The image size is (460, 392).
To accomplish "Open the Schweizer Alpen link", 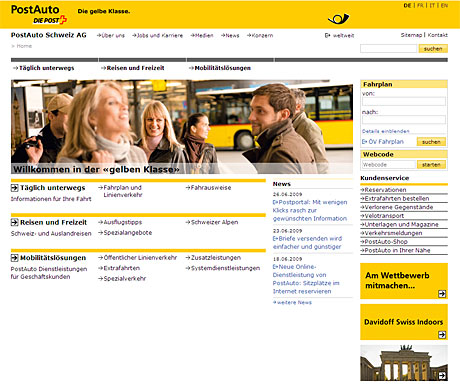I will pyautogui.click(x=212, y=222).
